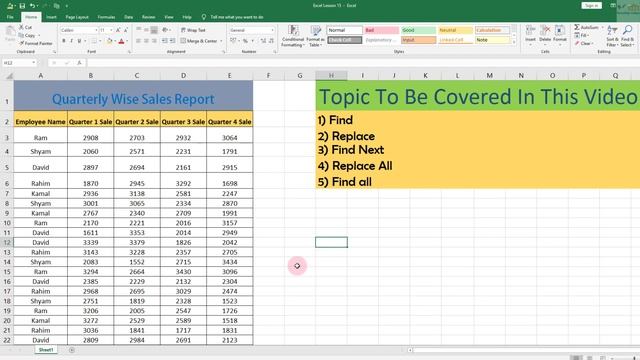
Task: Open Conditional Formatting menu
Action: (293, 36)
